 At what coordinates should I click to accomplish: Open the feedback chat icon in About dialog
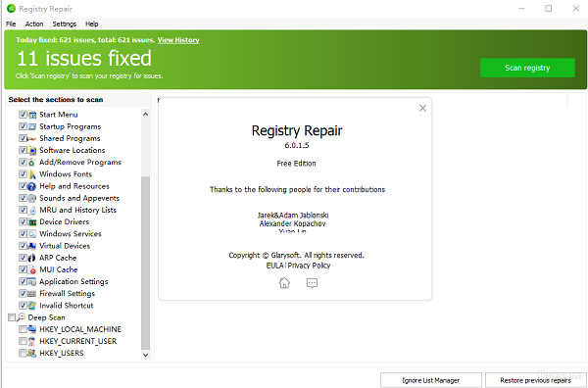[x=312, y=283]
